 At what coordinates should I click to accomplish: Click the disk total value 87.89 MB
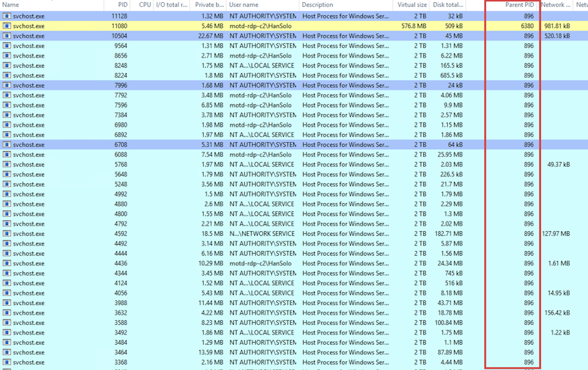point(450,352)
